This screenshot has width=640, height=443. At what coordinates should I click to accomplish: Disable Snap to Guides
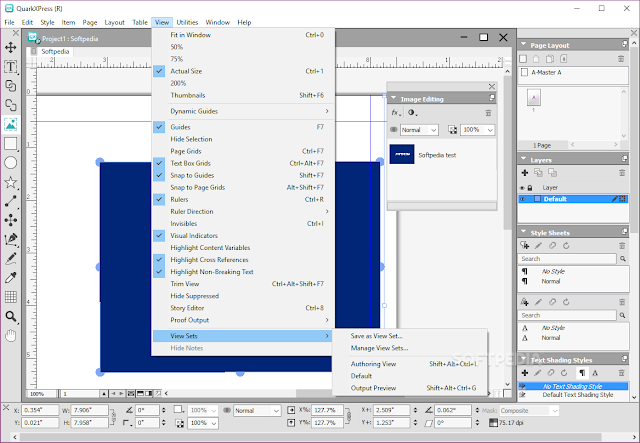[x=243, y=175]
